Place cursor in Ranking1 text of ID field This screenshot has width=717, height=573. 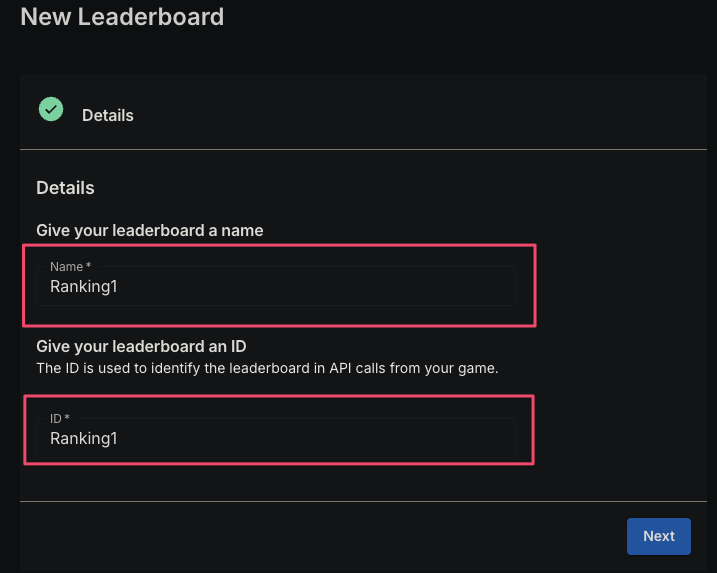(84, 439)
